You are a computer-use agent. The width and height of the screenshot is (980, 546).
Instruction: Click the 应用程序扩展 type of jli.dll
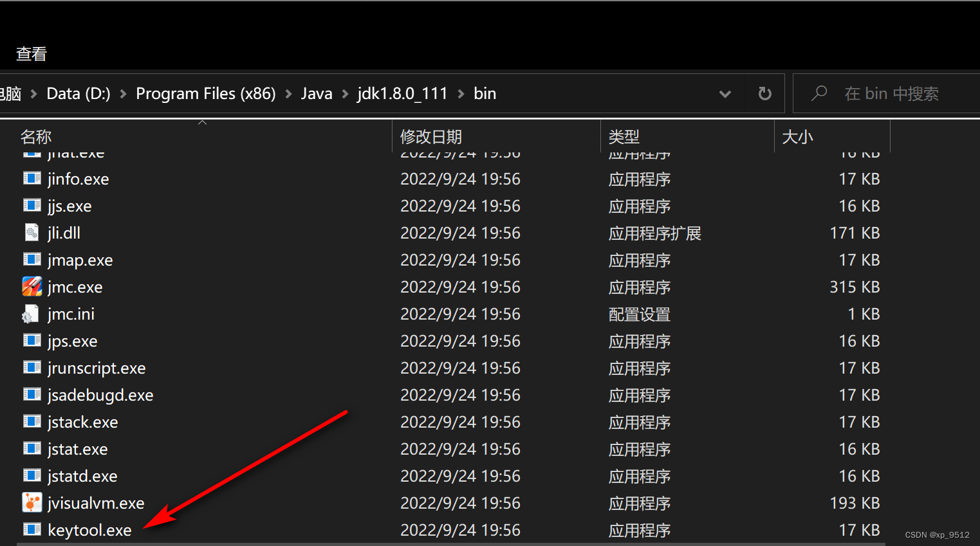(655, 233)
